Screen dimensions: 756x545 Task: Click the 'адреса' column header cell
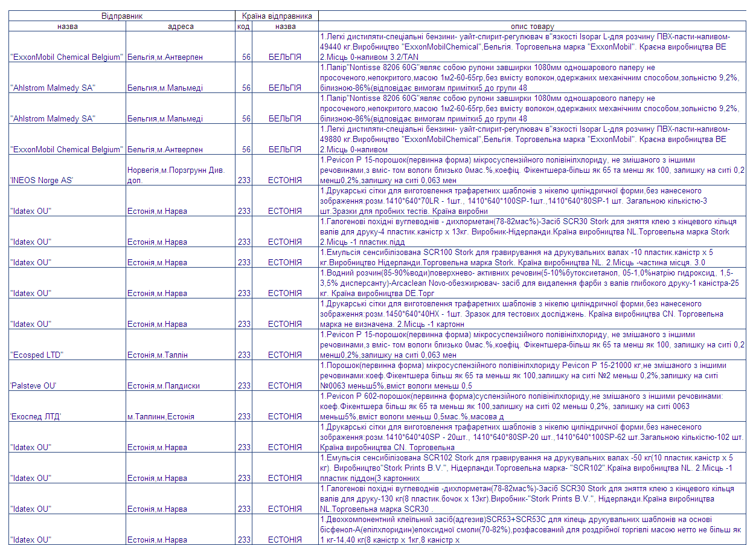181,26
